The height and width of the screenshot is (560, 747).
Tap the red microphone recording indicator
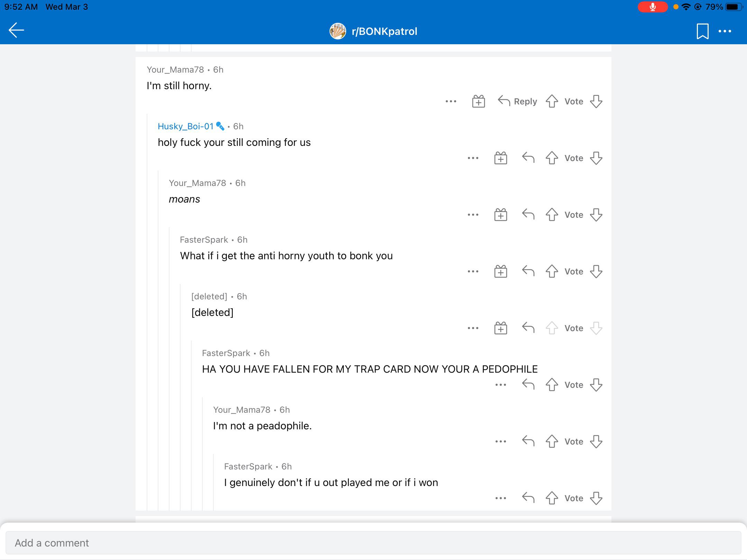pyautogui.click(x=653, y=7)
